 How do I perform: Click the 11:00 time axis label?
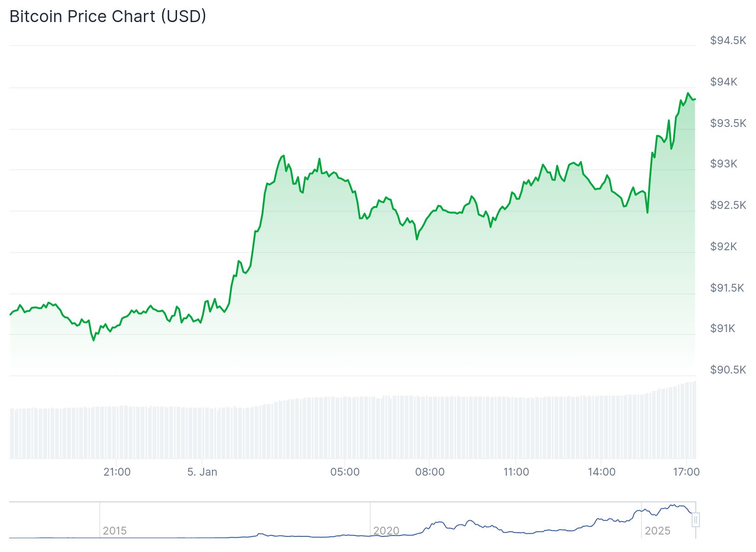(516, 472)
